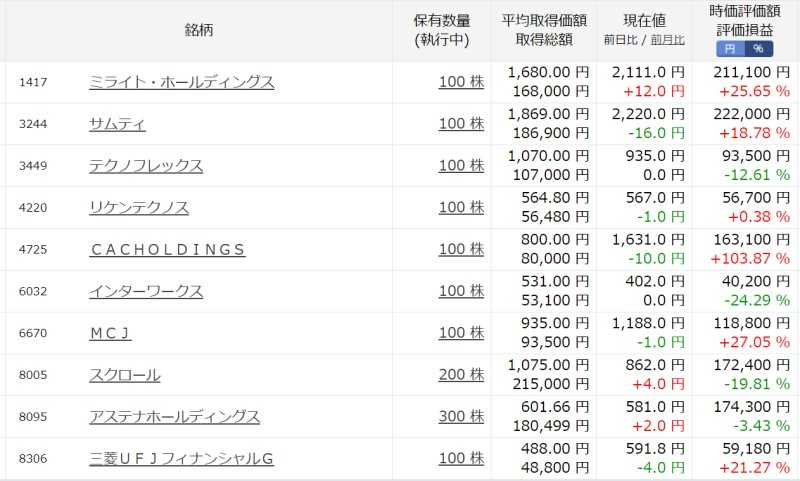Click the 300株 holdings link for アステナホールディングス
800x481 pixels.
tap(461, 416)
